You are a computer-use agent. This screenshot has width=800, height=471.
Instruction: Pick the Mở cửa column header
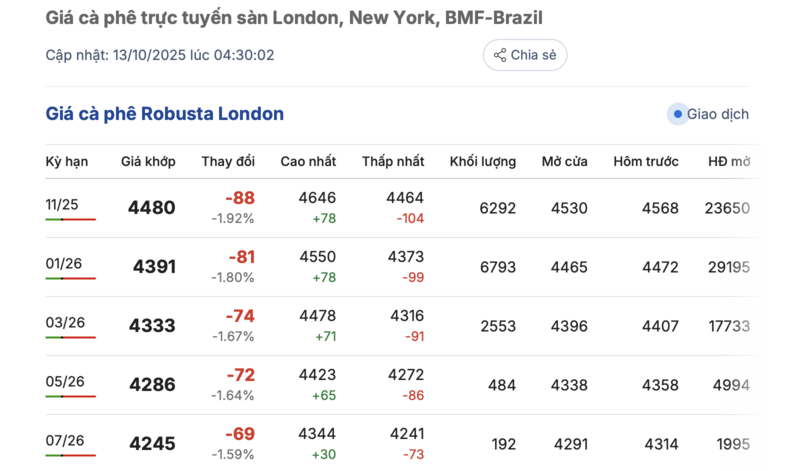[x=565, y=161]
